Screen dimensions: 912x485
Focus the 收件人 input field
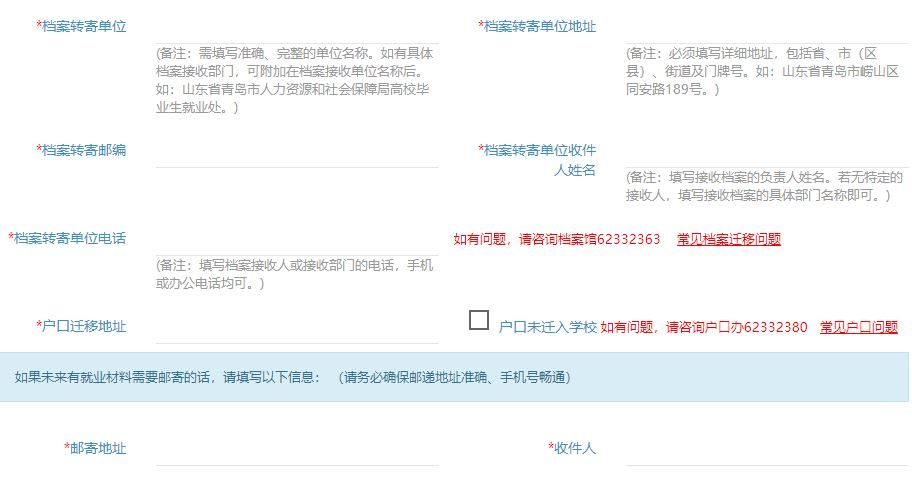[x=767, y=450]
